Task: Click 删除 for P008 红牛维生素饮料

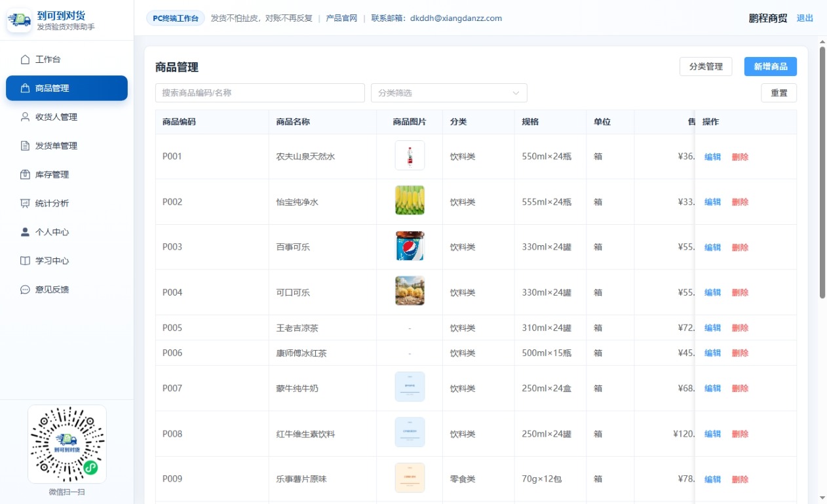Action: click(x=740, y=434)
